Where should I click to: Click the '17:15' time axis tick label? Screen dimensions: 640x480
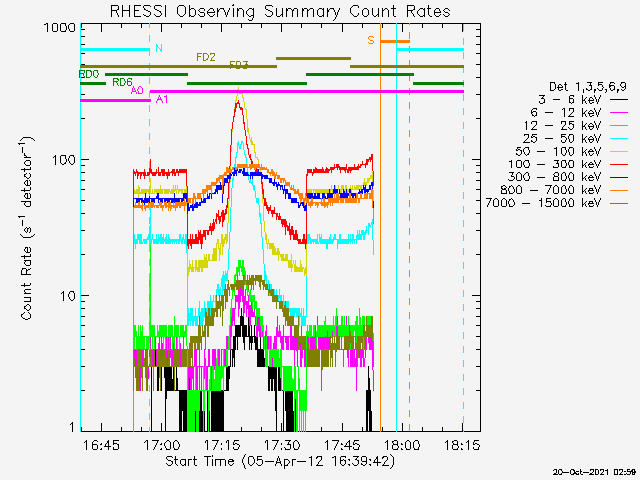coord(222,445)
